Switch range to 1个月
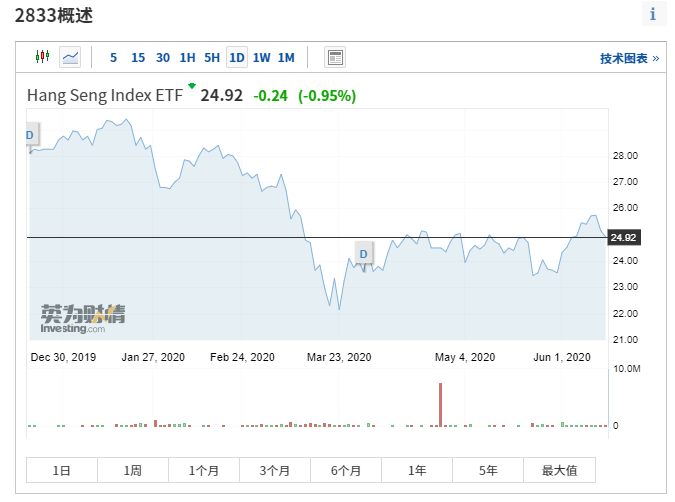This screenshot has height=502, width=675. click(204, 470)
